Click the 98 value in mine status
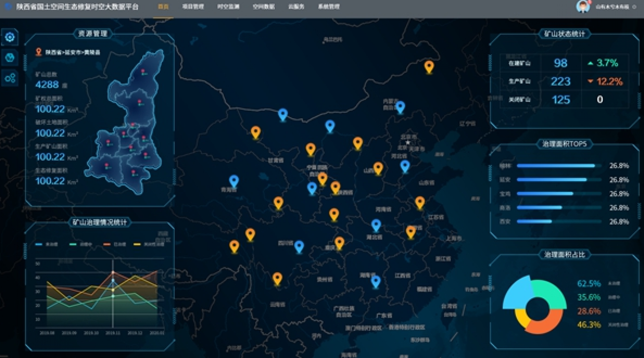 pos(560,63)
